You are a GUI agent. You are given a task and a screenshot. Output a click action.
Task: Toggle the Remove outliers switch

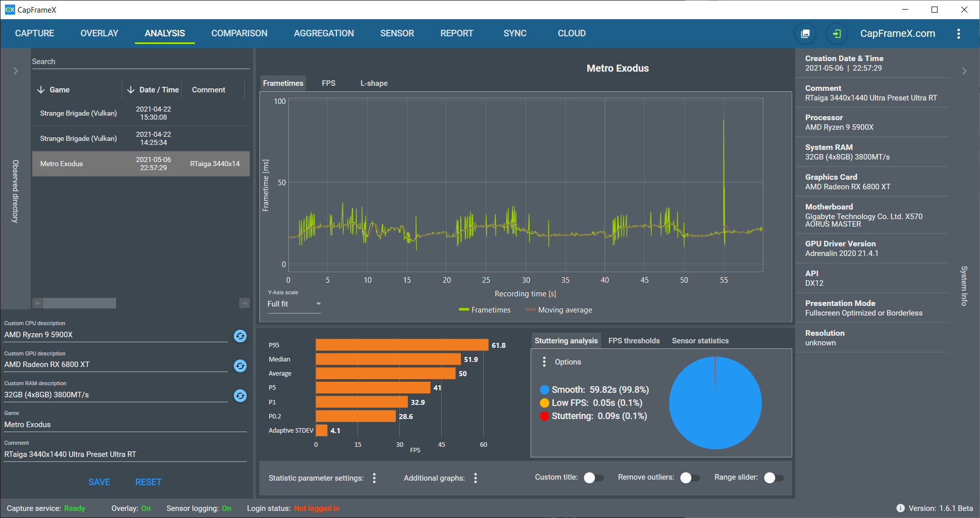690,478
